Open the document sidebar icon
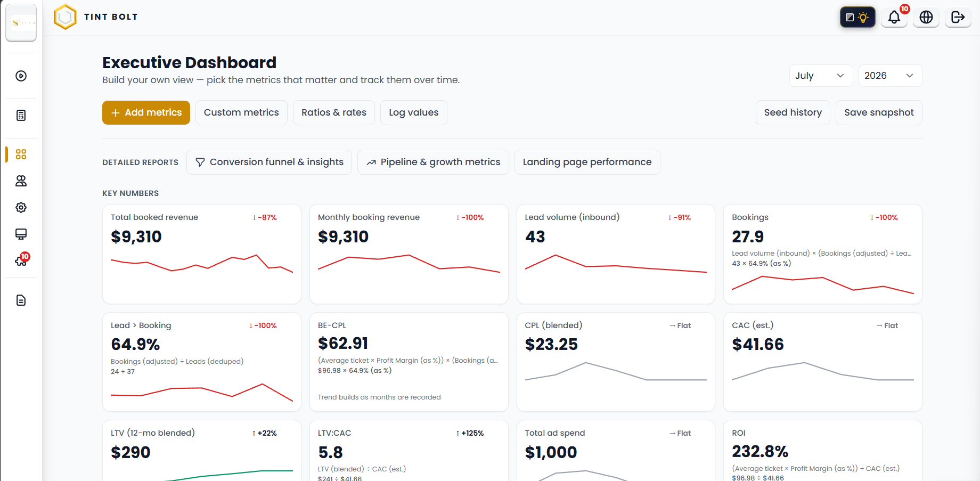 click(x=21, y=300)
